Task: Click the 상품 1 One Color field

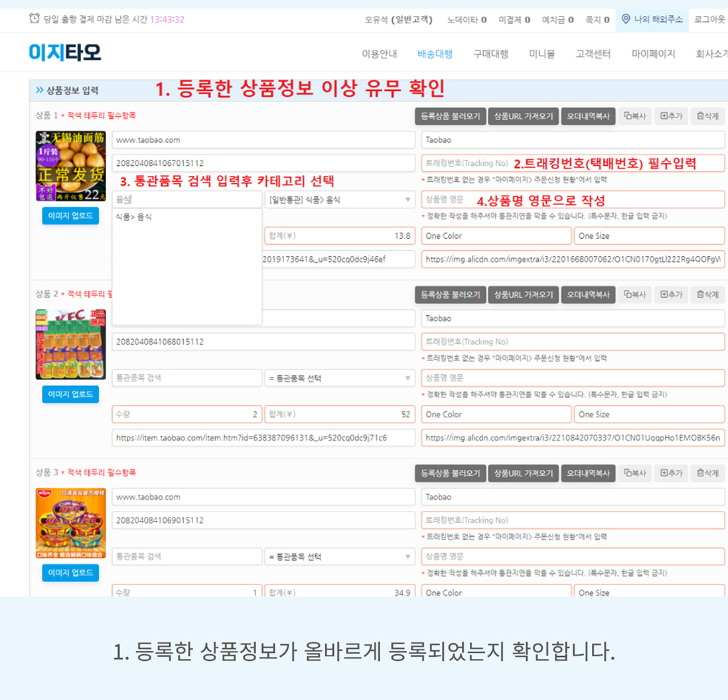Action: coord(496,236)
